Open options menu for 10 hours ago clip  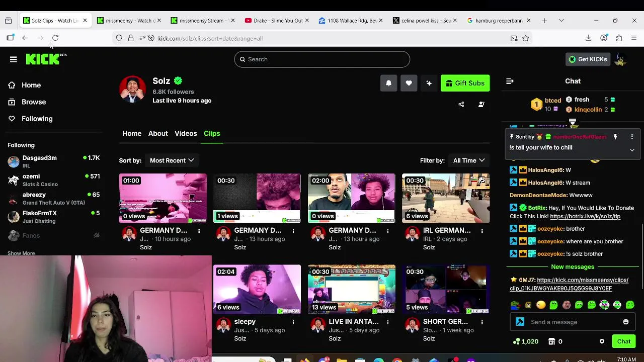point(199,231)
